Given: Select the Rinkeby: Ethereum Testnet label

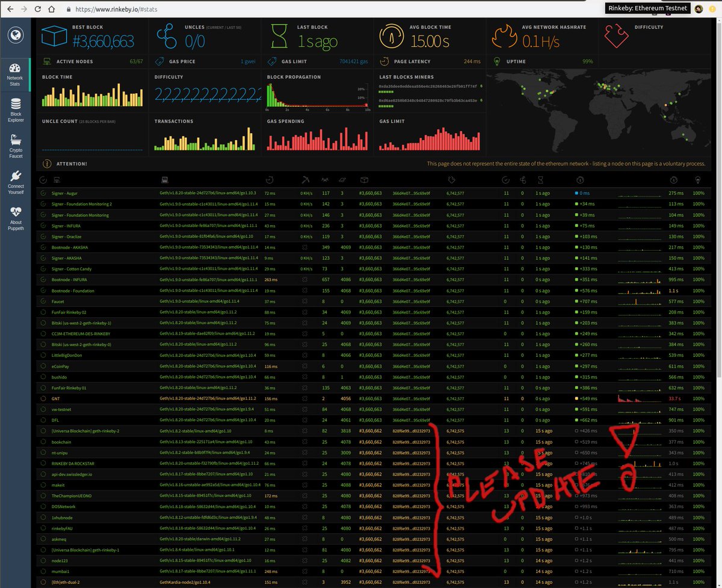Looking at the screenshot, I should tap(647, 8).
